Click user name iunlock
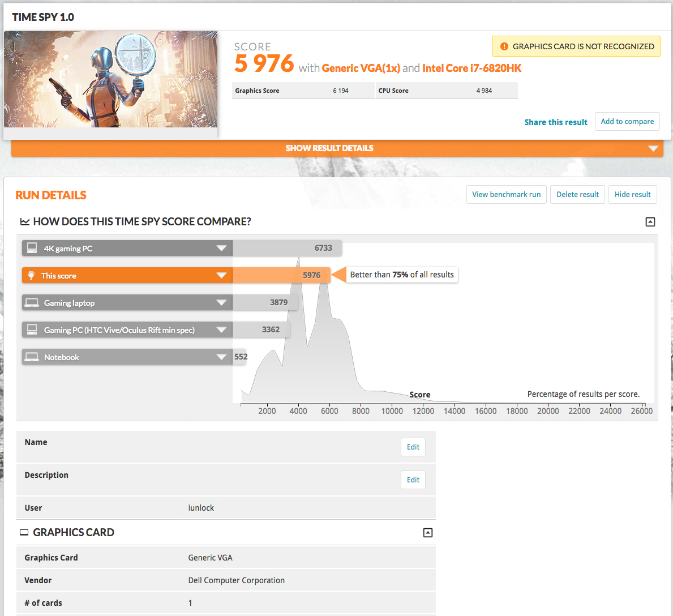673x616 pixels. pos(201,508)
